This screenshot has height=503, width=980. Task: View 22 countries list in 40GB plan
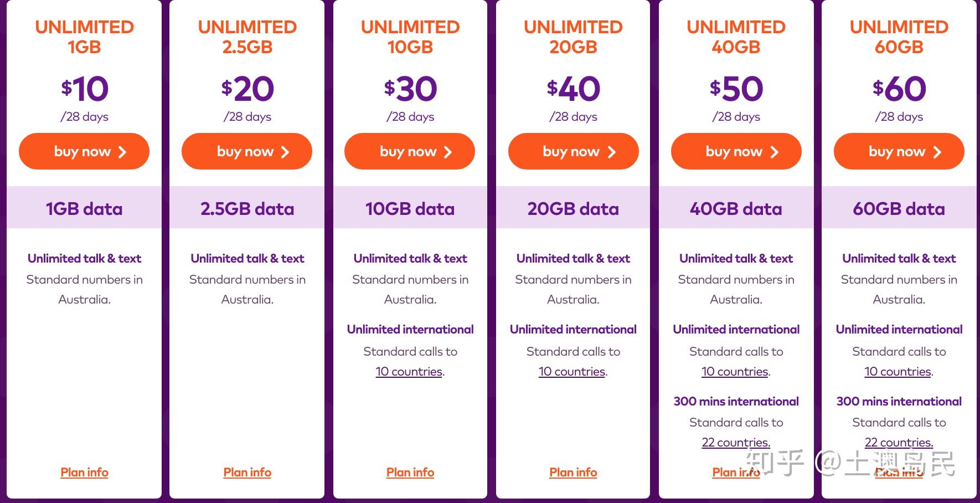tap(736, 443)
